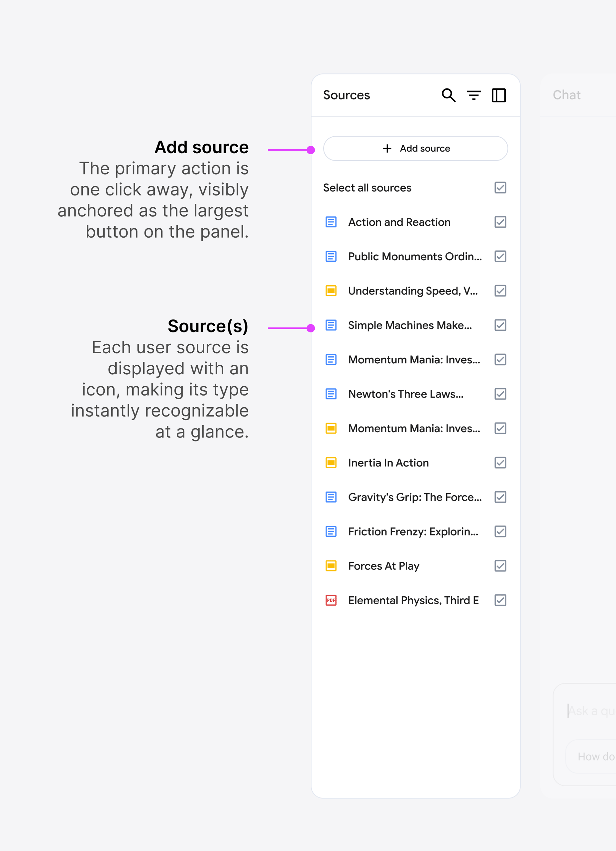
Task: Click the slides icon beside Forces At Play
Action: click(331, 566)
